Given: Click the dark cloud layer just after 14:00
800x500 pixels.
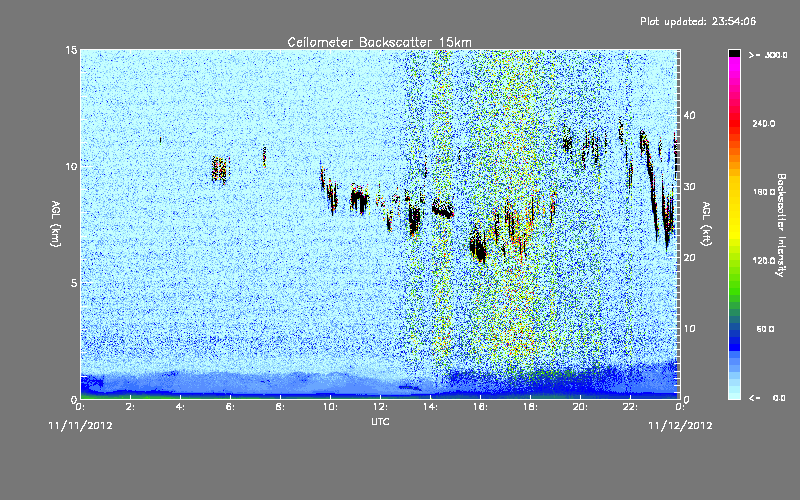Looking at the screenshot, I should [x=442, y=209].
